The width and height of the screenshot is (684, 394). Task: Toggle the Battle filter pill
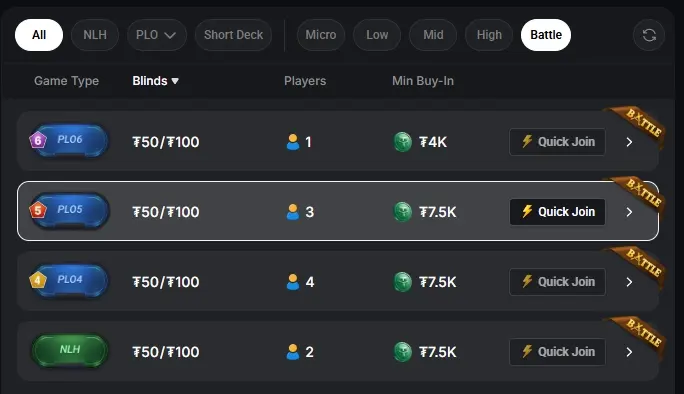point(546,35)
